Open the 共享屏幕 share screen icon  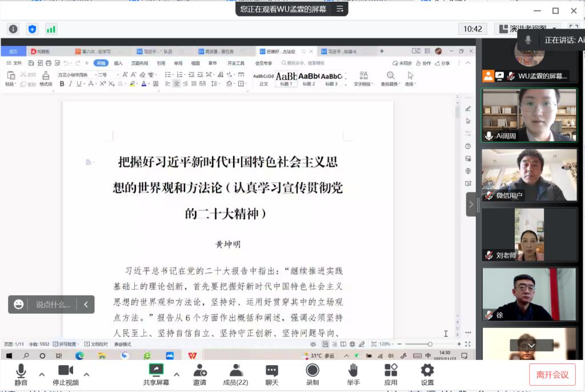(x=156, y=374)
